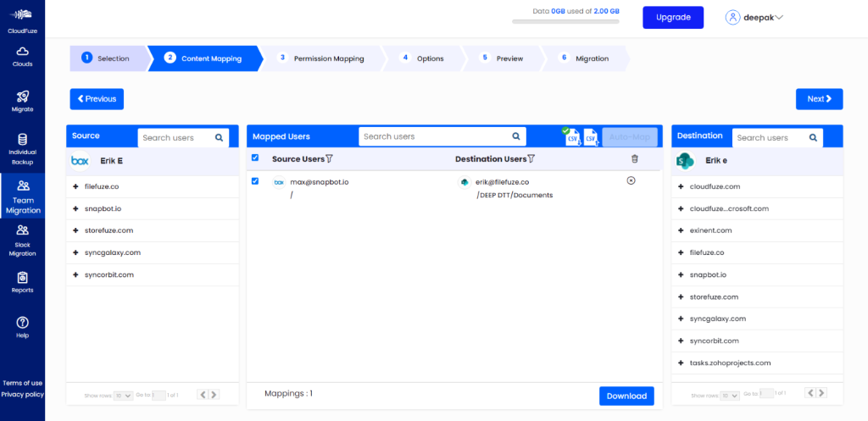Image resolution: width=868 pixels, height=421 pixels.
Task: Open Show rows dropdown in Destination panel
Action: point(730,396)
